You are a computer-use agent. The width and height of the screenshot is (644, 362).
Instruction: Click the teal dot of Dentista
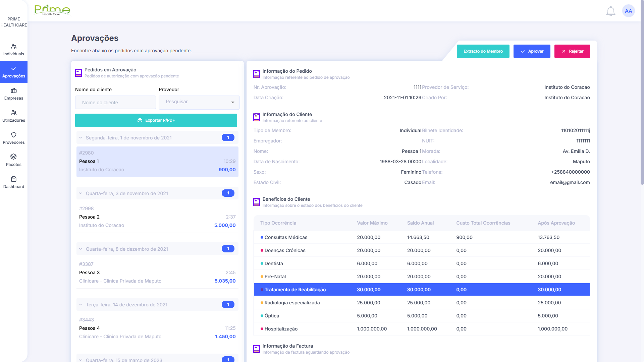(x=262, y=263)
